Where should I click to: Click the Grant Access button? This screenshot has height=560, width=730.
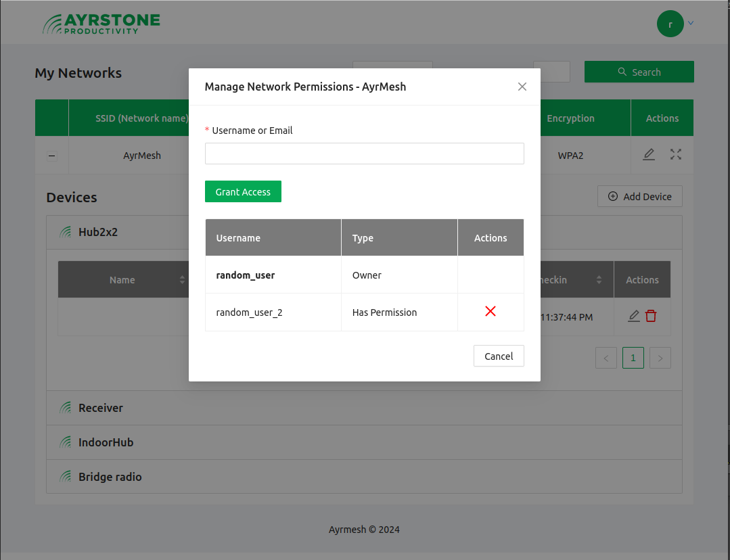click(243, 191)
